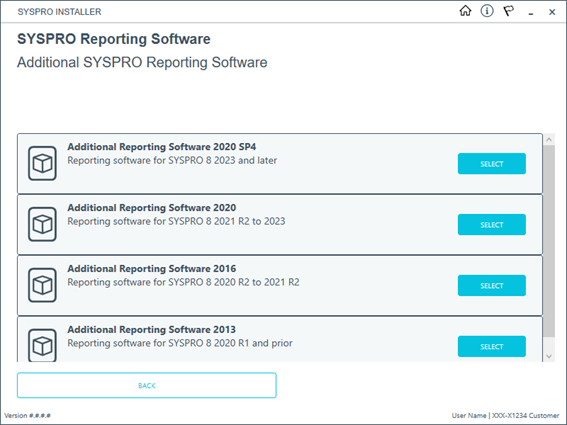
Task: Close the SYSPRO Installer window
Action: tap(552, 12)
